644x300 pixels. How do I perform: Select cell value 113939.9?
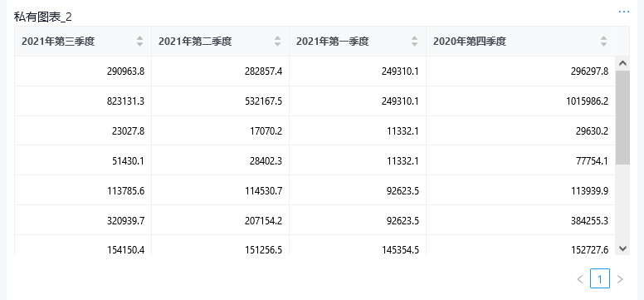pyautogui.click(x=589, y=190)
